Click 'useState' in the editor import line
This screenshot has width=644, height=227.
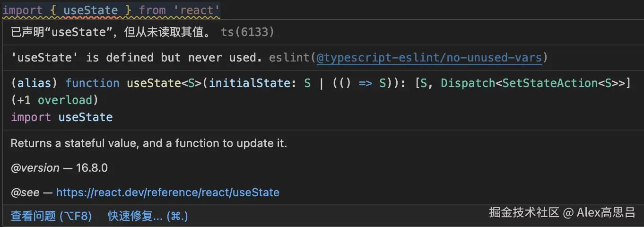pyautogui.click(x=90, y=9)
